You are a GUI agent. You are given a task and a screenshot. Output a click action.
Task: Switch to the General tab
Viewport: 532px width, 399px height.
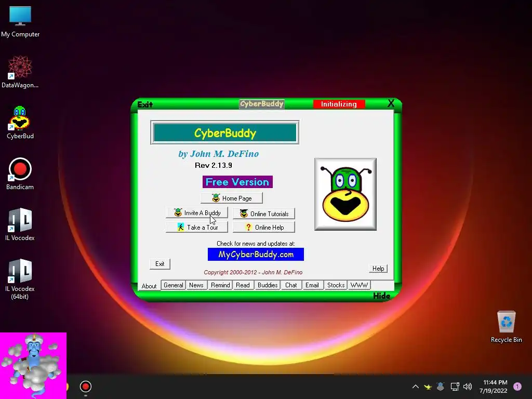(x=174, y=285)
